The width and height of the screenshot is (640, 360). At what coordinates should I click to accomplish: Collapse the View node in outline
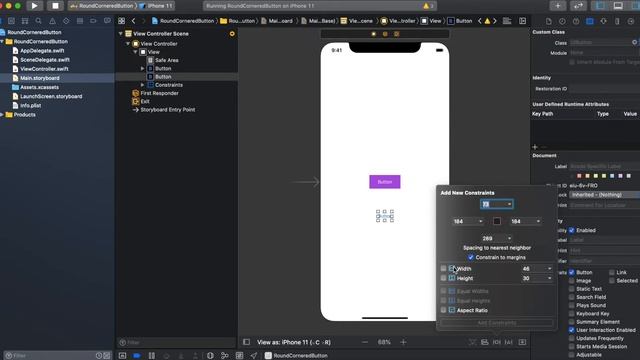point(136,52)
